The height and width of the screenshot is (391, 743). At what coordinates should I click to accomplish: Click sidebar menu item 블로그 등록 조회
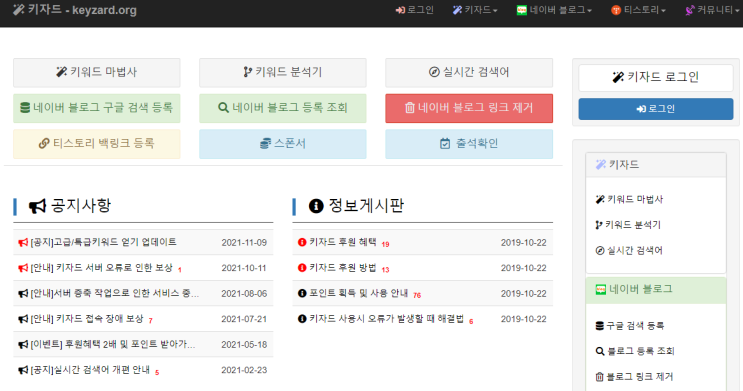[635, 351]
